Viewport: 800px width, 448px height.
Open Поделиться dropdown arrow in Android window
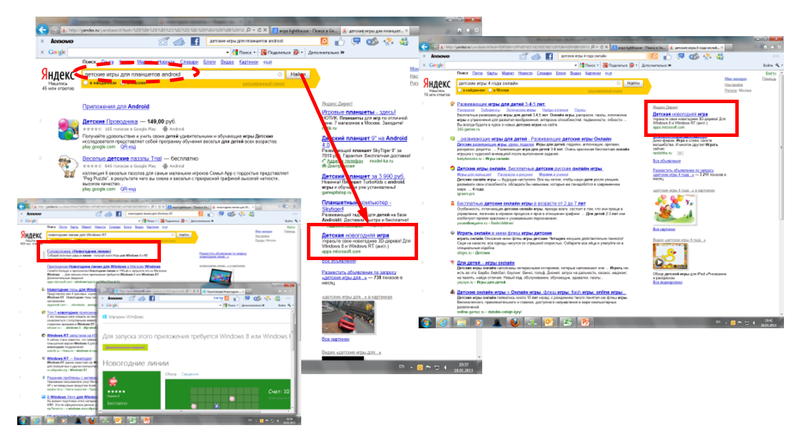pos(302,52)
